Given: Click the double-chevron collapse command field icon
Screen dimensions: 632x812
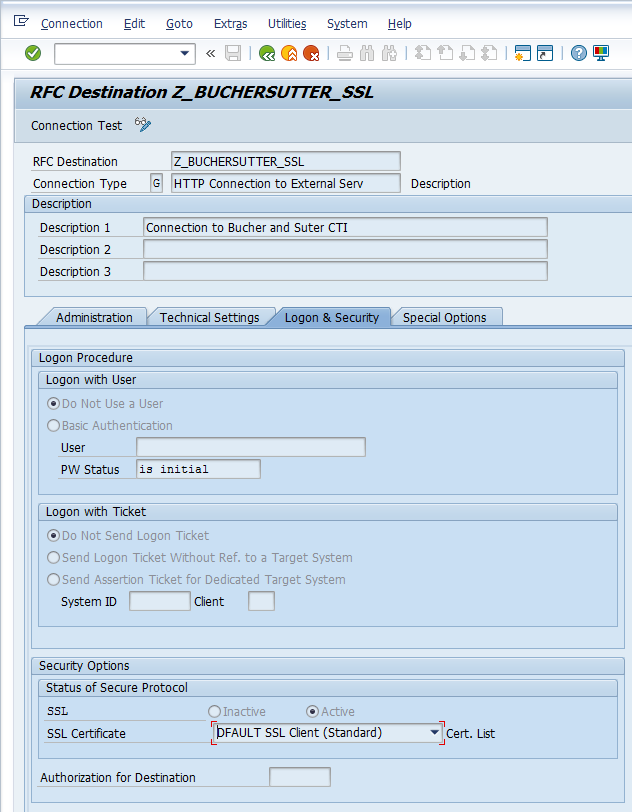Looking at the screenshot, I should [210, 53].
